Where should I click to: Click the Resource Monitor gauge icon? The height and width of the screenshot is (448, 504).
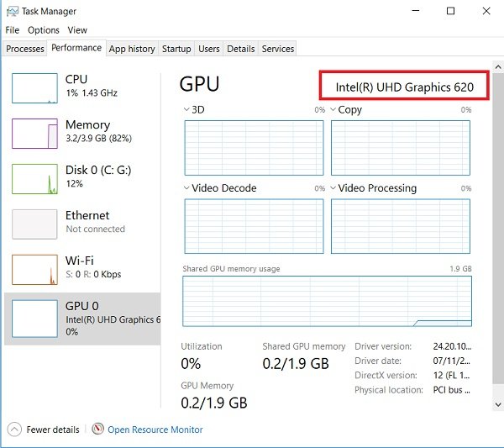[x=97, y=430]
